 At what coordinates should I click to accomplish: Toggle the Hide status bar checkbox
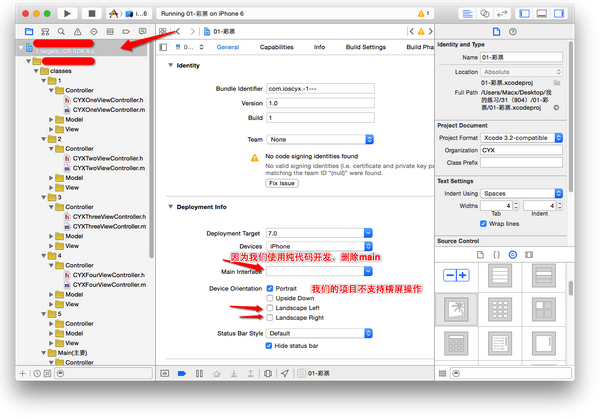(269, 346)
